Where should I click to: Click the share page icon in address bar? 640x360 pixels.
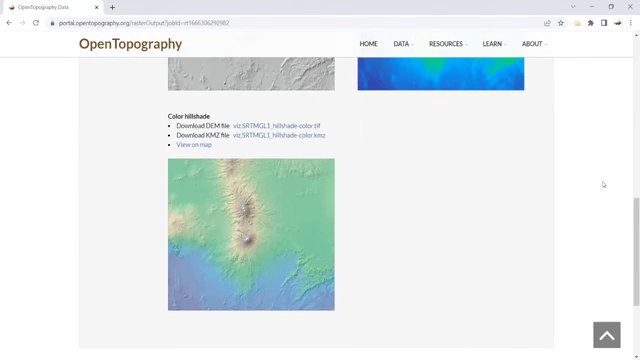[x=547, y=23]
